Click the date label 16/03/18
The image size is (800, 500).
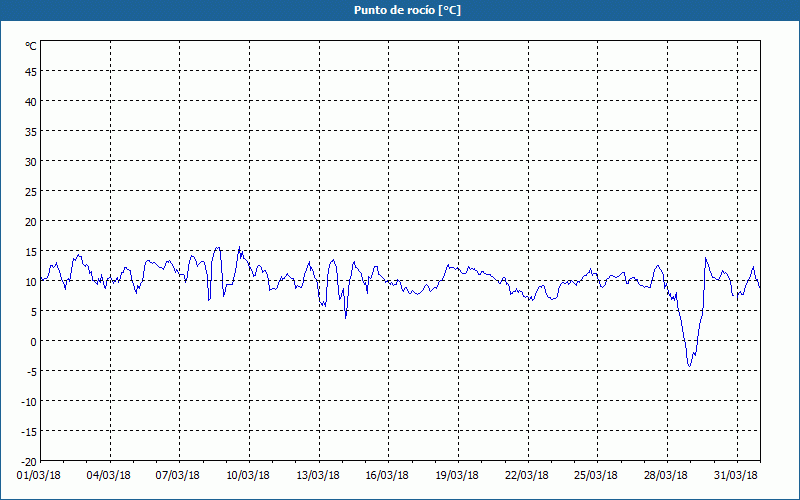(x=387, y=476)
